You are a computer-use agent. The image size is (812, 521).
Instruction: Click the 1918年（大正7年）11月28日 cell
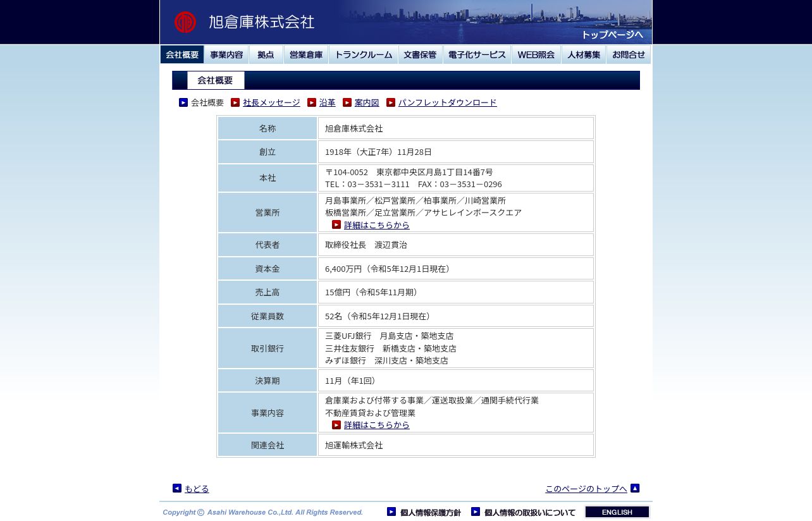coord(456,152)
